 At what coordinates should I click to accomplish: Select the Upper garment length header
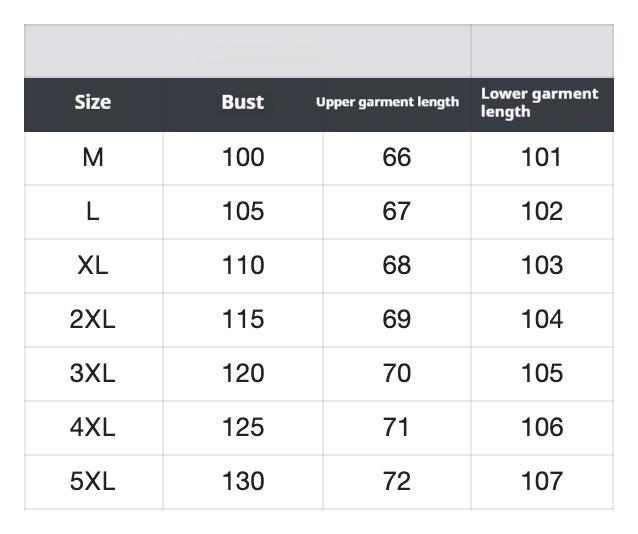tap(388, 102)
